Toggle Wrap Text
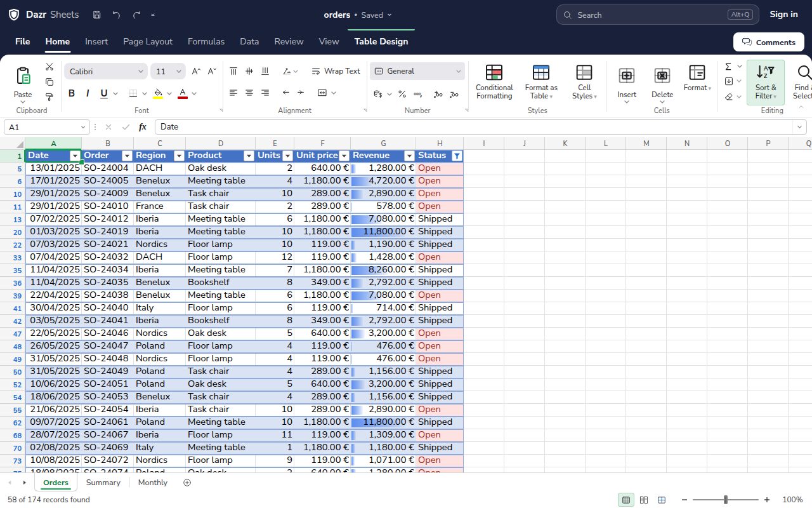Viewport: 812px width, 508px height. [x=336, y=71]
